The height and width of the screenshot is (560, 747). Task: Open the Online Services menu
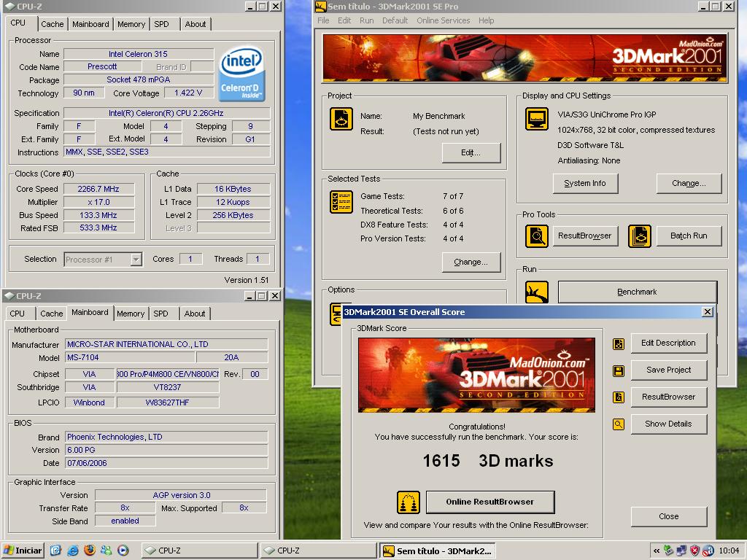coord(443,20)
